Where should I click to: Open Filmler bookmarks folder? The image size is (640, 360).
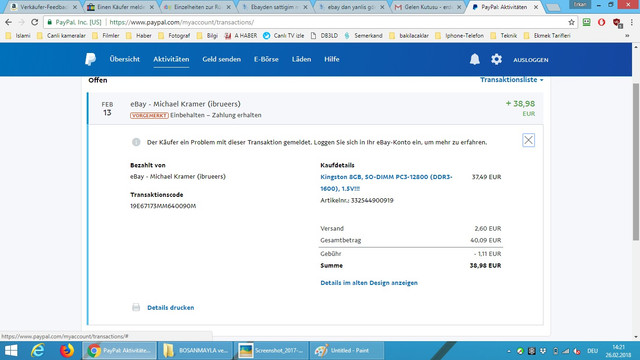[x=106, y=36]
